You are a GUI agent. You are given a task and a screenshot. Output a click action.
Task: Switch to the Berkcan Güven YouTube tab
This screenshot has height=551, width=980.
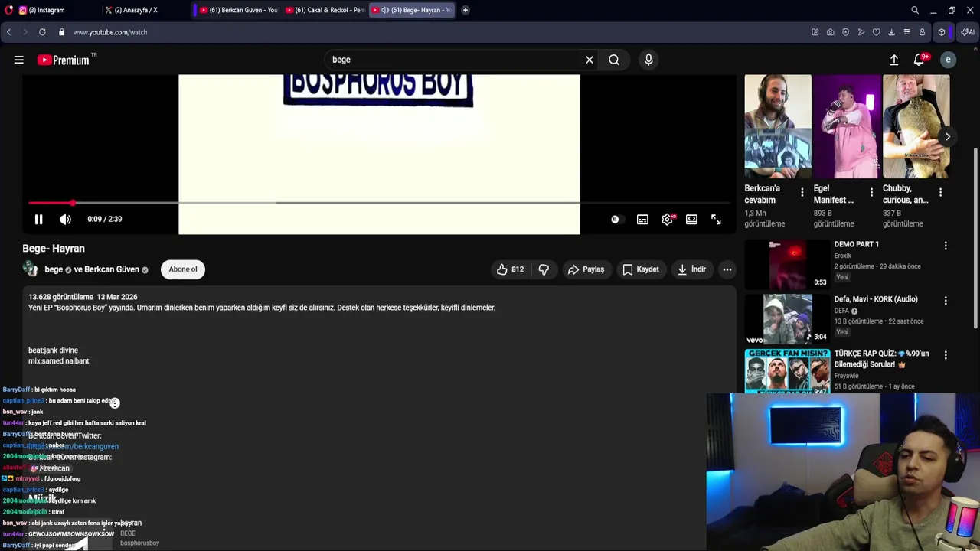[240, 10]
